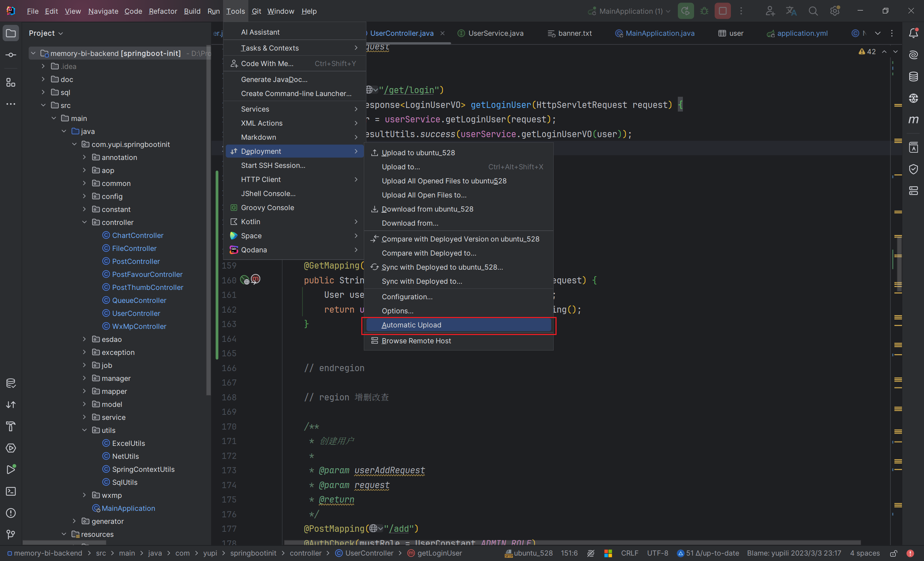This screenshot has width=924, height=561.
Task: Click the project tree vertical scrollbar
Action: (209, 221)
